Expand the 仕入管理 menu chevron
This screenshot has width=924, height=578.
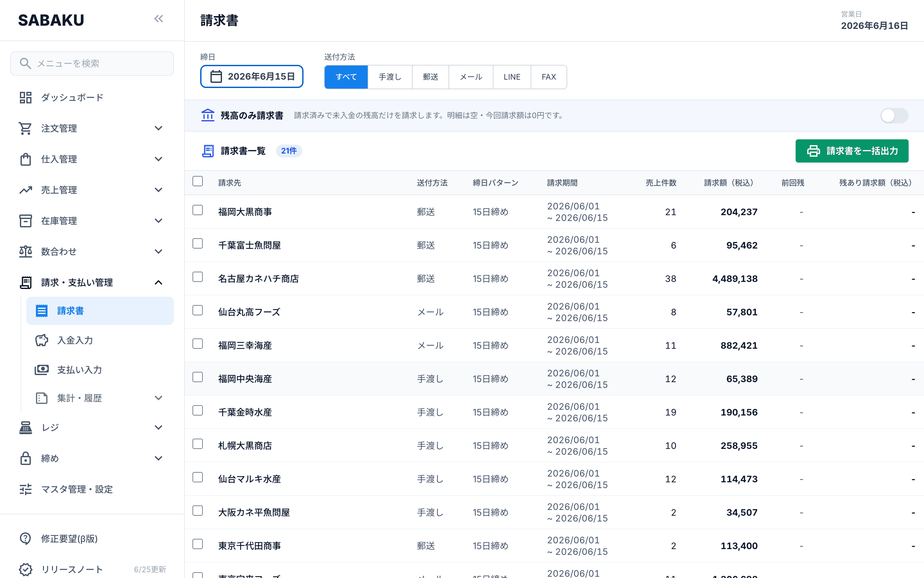(158, 159)
